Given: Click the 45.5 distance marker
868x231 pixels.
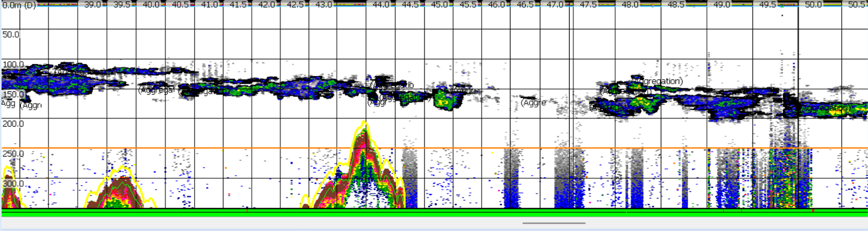Looking at the screenshot, I should [x=468, y=4].
